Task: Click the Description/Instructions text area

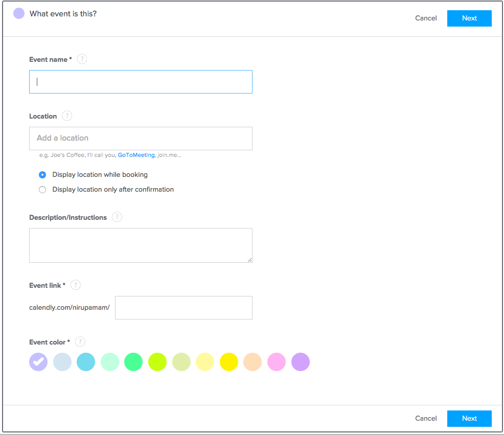Action: (141, 245)
